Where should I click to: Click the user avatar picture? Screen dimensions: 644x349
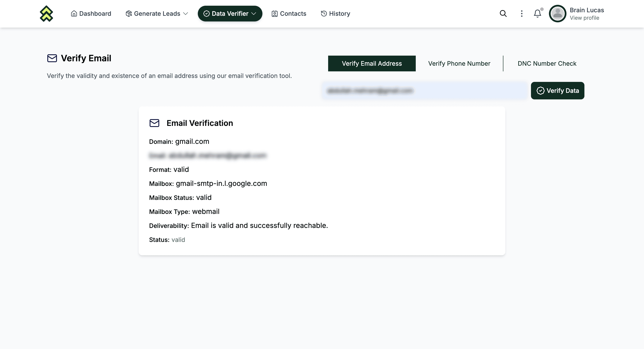pyautogui.click(x=557, y=14)
